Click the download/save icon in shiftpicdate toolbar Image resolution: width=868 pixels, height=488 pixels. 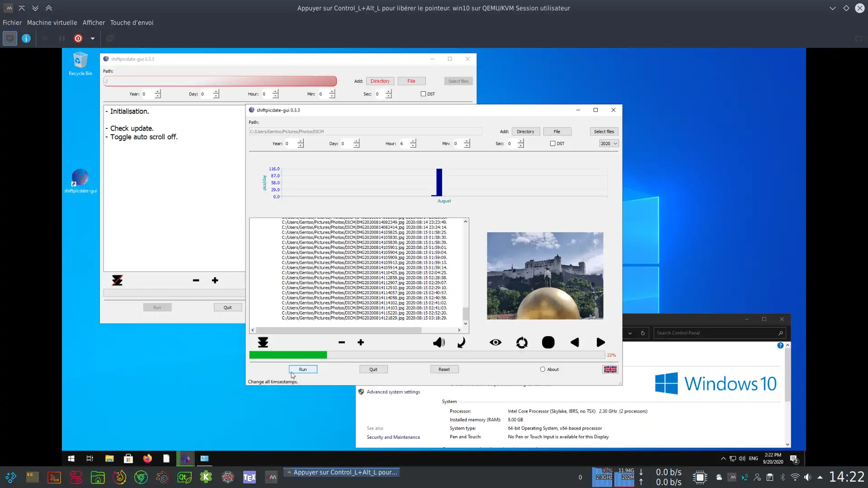pos(262,342)
